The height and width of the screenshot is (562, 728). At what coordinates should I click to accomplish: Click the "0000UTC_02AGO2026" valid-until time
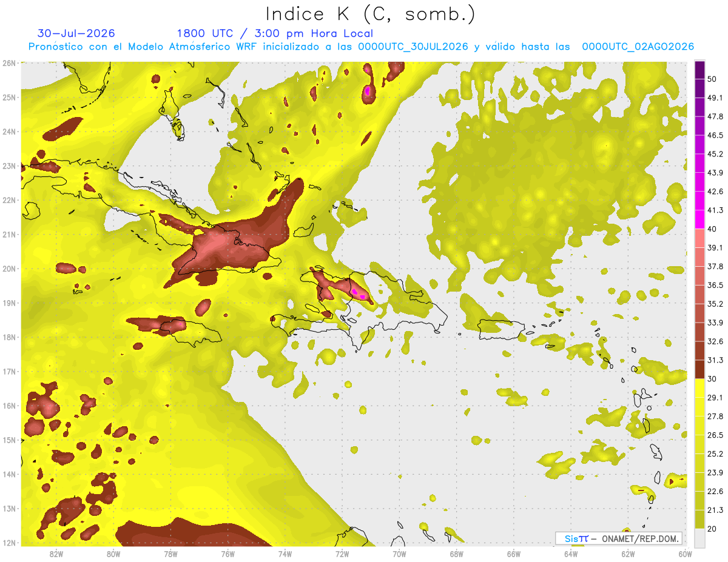pos(638,47)
